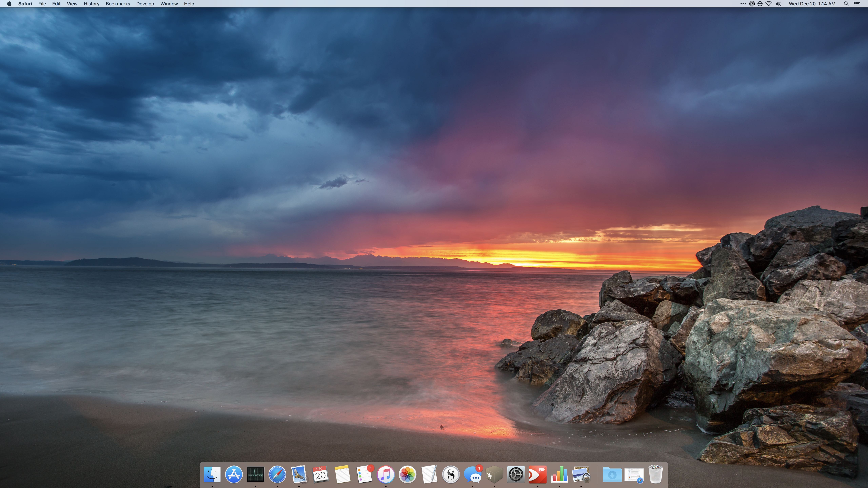Open Messages with unread badge

(x=473, y=474)
